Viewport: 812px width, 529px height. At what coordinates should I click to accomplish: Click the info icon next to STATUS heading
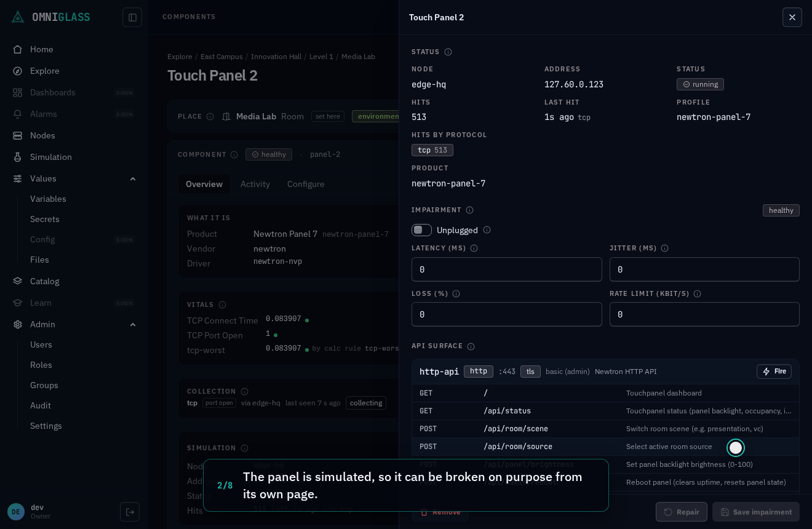pos(448,52)
